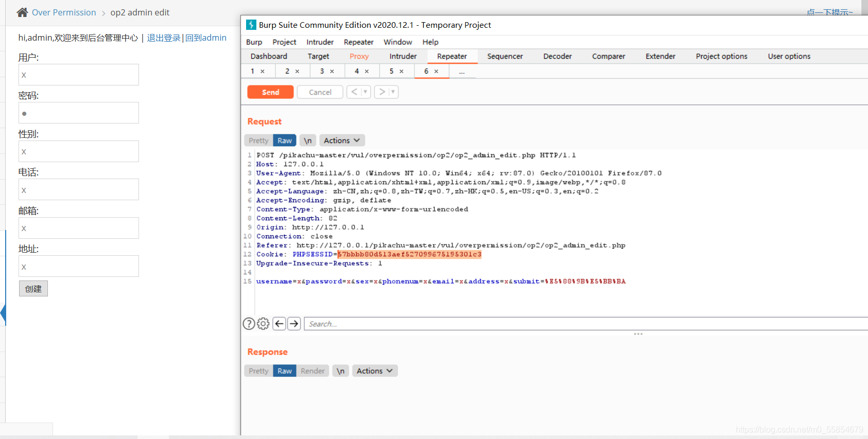Toggle Request Pretty view

coord(258,141)
